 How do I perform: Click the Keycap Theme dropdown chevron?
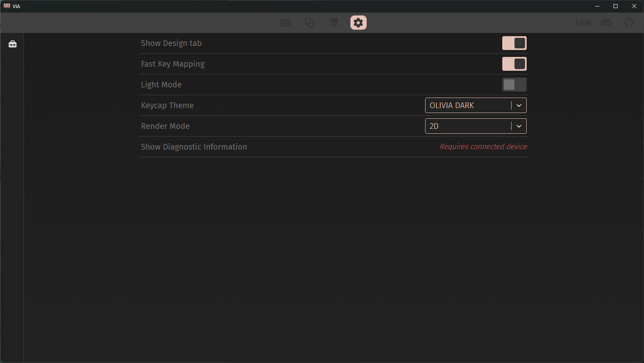(x=519, y=105)
